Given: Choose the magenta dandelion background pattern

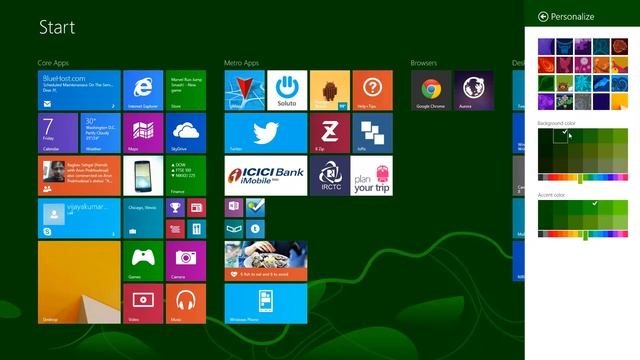Looking at the screenshot, I should click(583, 65).
